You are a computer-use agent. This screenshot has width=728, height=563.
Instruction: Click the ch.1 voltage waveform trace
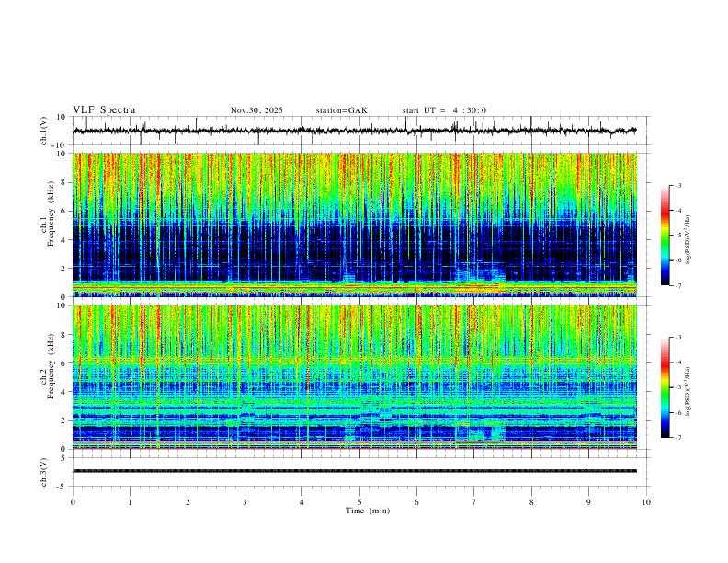tap(355, 131)
